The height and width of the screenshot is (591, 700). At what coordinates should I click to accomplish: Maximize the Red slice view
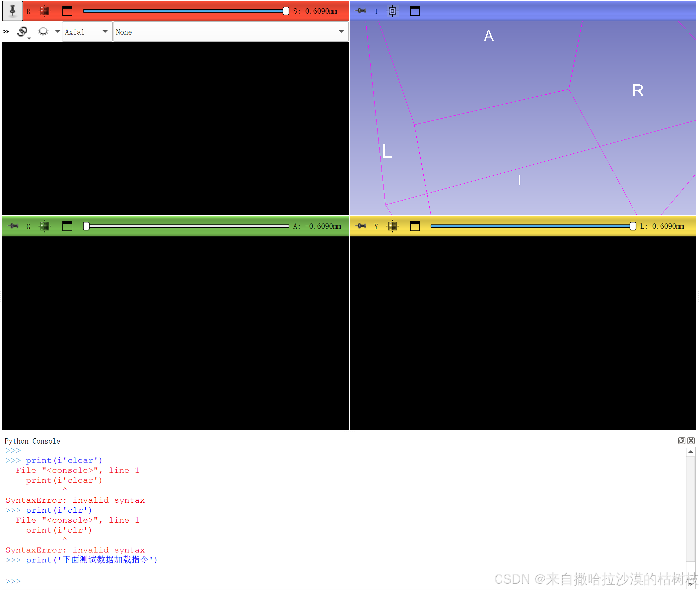point(67,11)
